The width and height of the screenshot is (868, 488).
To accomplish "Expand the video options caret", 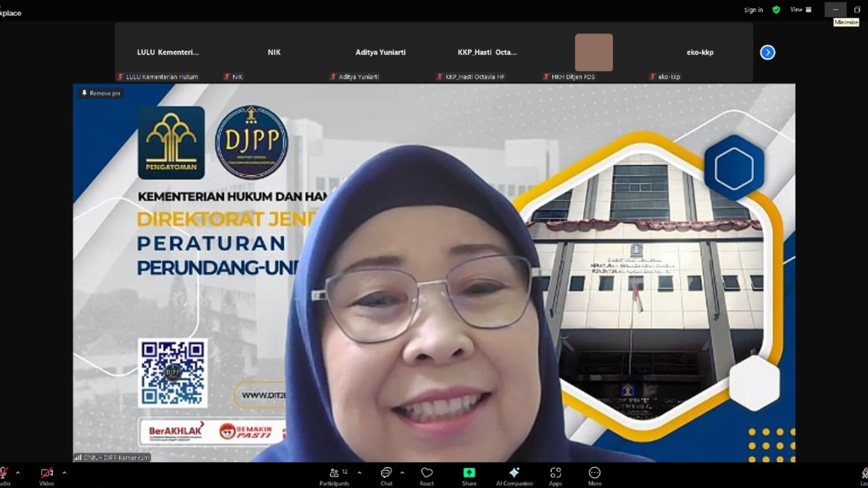I will (64, 473).
